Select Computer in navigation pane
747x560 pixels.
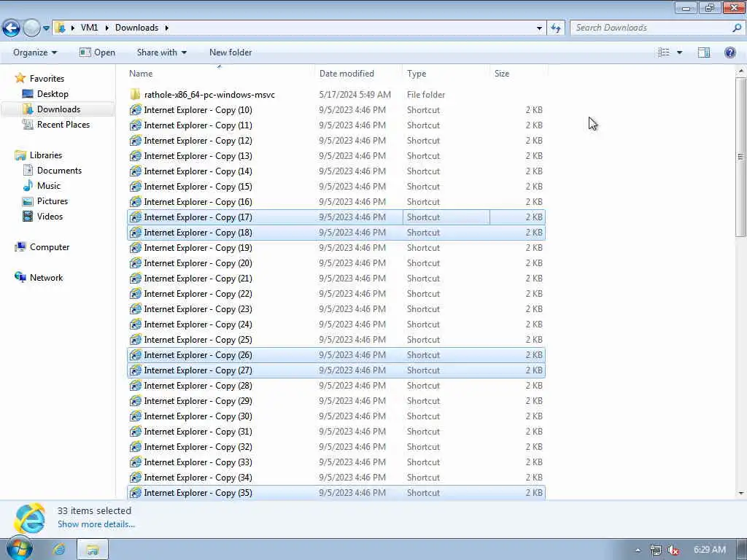(x=50, y=247)
